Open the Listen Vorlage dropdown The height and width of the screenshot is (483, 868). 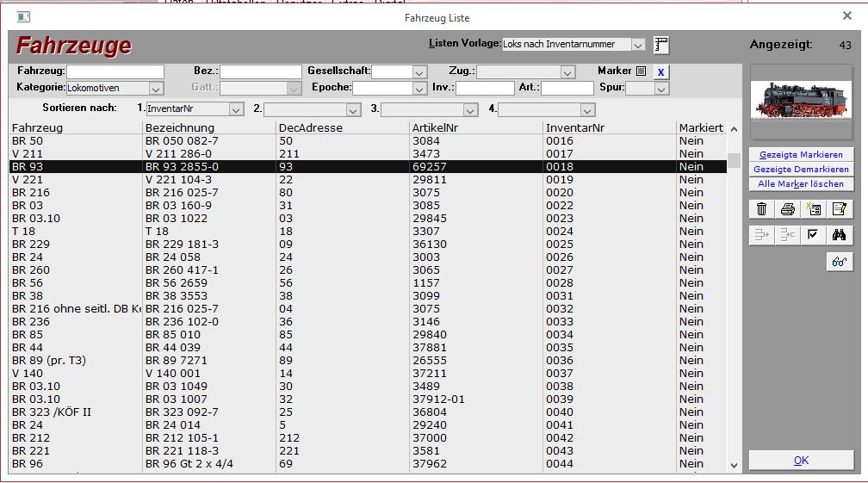638,45
